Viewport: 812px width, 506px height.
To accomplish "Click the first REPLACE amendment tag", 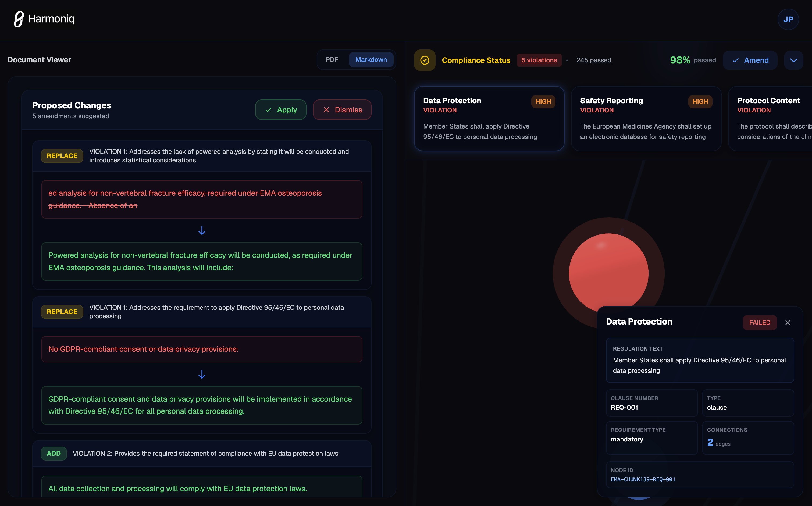I will 62,156.
